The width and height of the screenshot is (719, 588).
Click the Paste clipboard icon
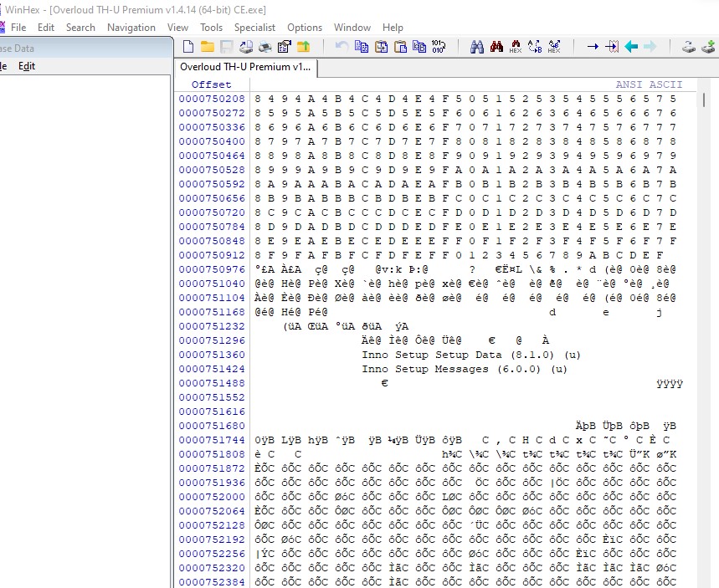(x=400, y=47)
